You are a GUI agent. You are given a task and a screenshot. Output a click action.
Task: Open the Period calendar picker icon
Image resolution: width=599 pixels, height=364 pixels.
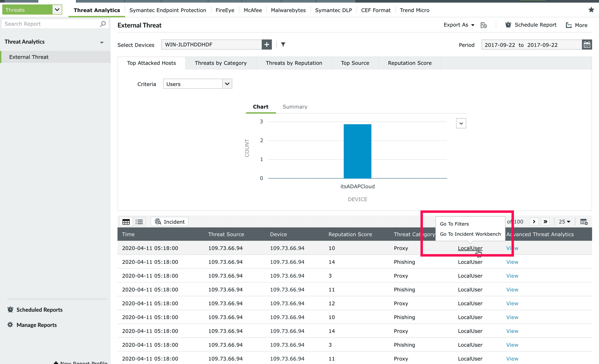point(587,45)
